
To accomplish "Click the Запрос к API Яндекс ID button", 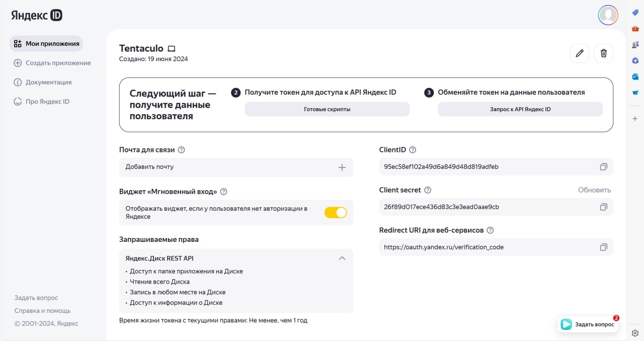I will [520, 109].
